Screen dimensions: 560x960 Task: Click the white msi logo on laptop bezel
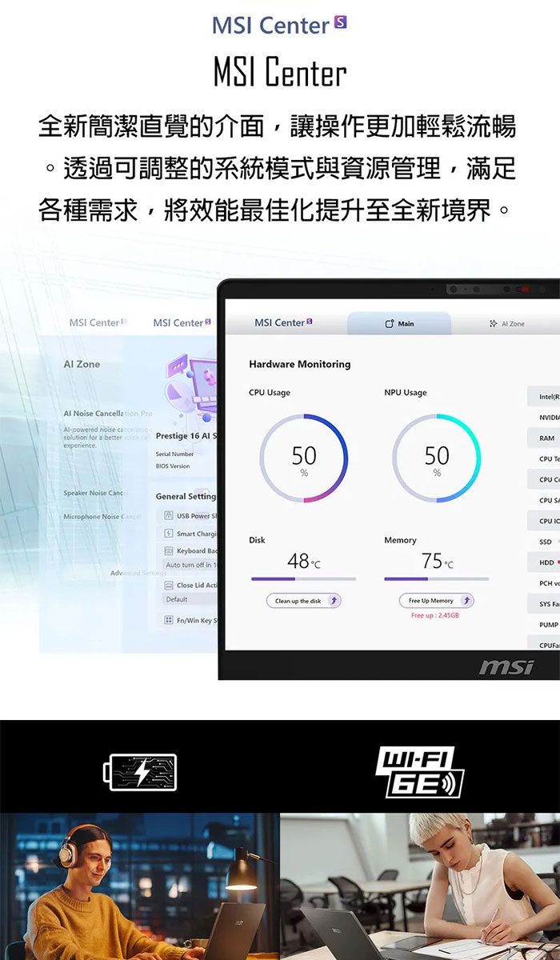[506, 667]
